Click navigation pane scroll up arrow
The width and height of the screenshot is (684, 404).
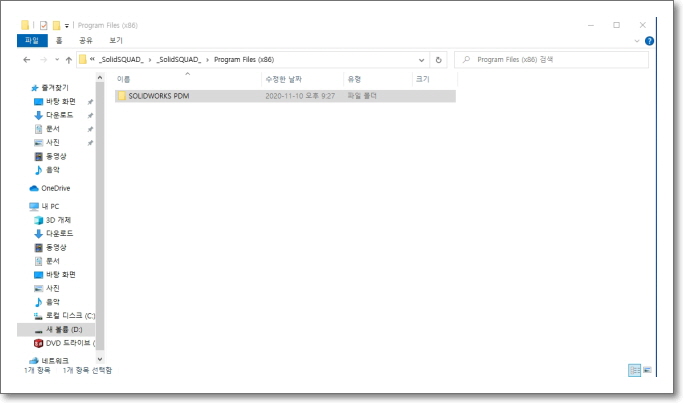click(x=100, y=78)
